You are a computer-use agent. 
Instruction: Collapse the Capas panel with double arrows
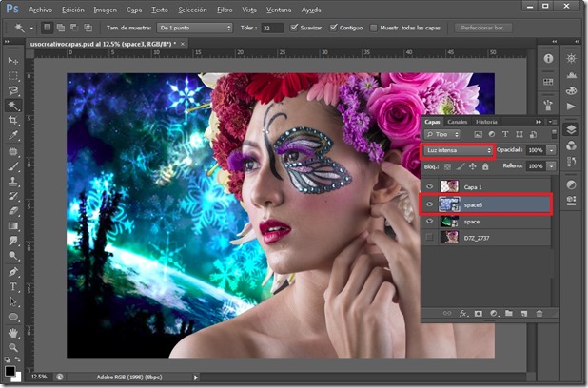click(x=539, y=122)
